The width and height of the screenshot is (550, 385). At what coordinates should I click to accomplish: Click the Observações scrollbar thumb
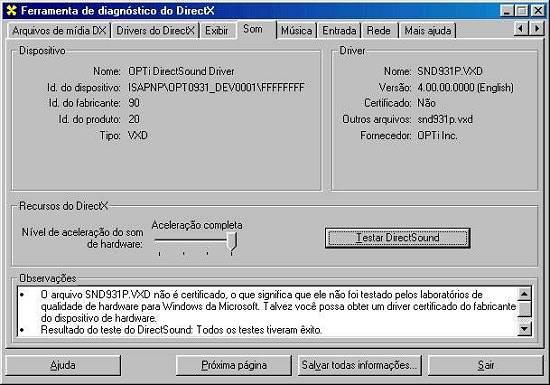click(524, 309)
